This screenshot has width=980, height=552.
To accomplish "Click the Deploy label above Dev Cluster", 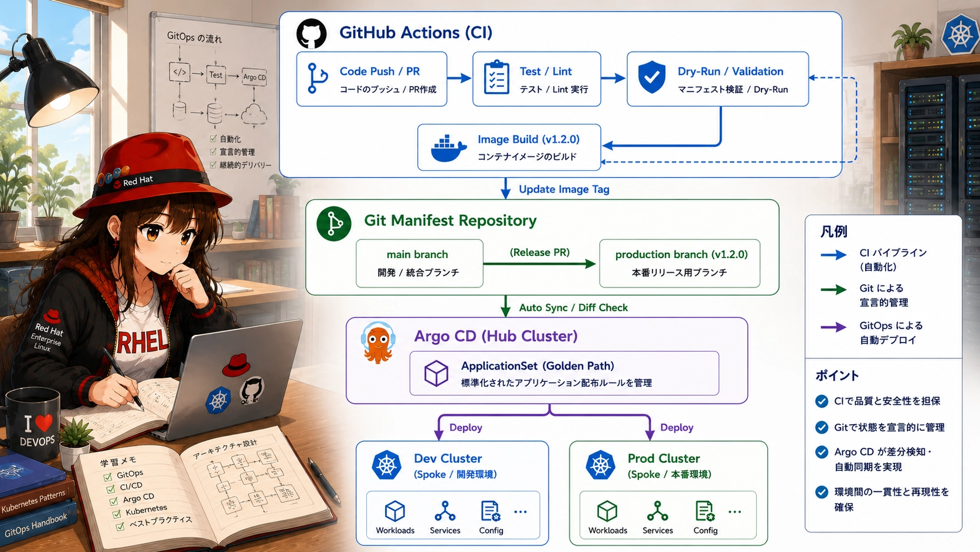I will pos(466,428).
